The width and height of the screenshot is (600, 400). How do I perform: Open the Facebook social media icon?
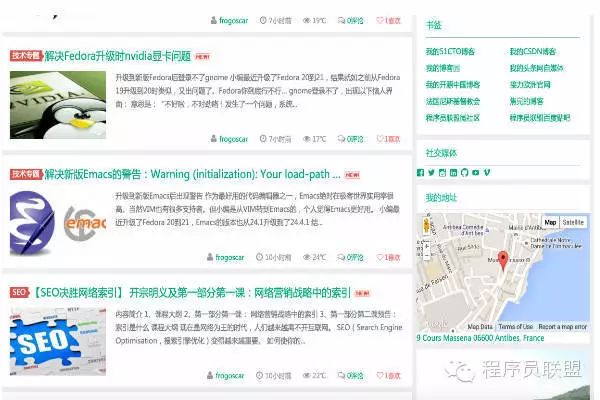[421, 173]
